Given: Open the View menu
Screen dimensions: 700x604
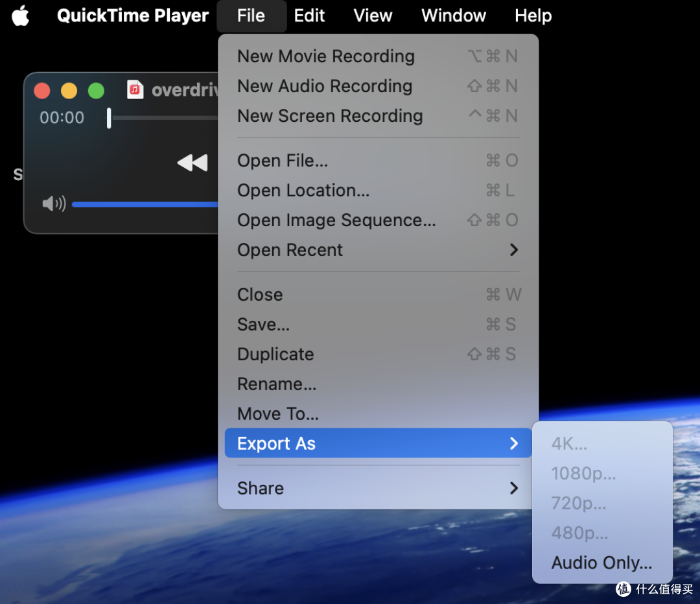Looking at the screenshot, I should point(373,16).
